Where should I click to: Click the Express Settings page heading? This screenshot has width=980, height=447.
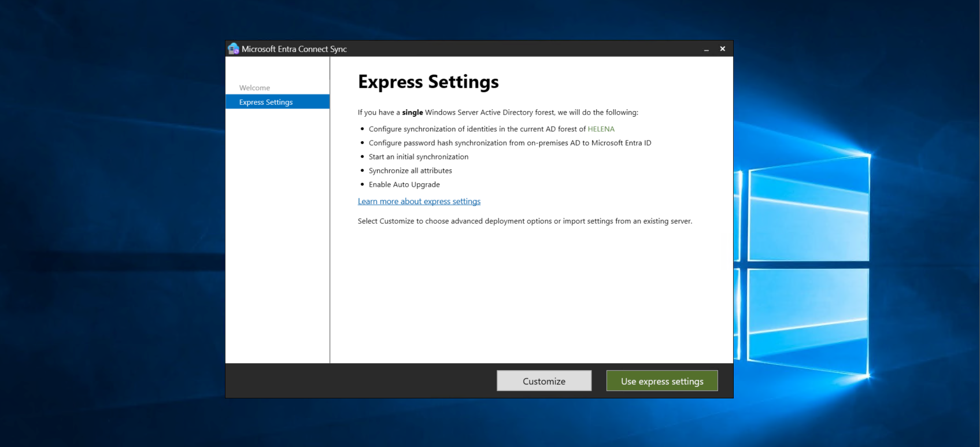coord(428,82)
